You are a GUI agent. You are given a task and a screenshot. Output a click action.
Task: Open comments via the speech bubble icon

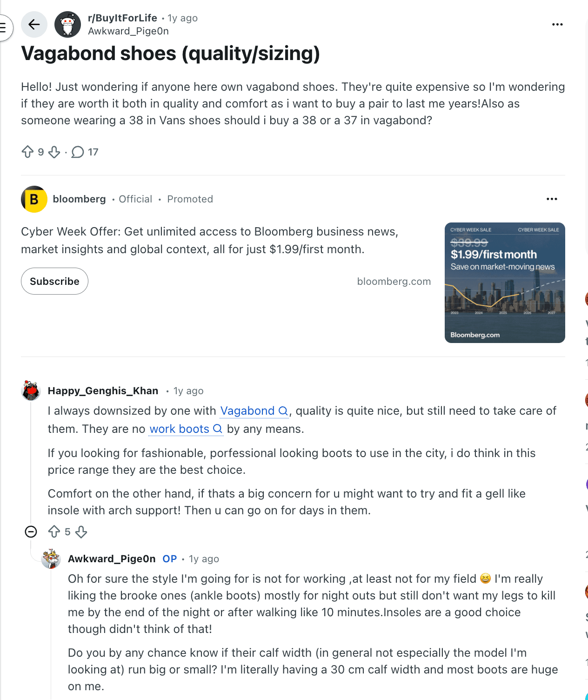click(78, 152)
